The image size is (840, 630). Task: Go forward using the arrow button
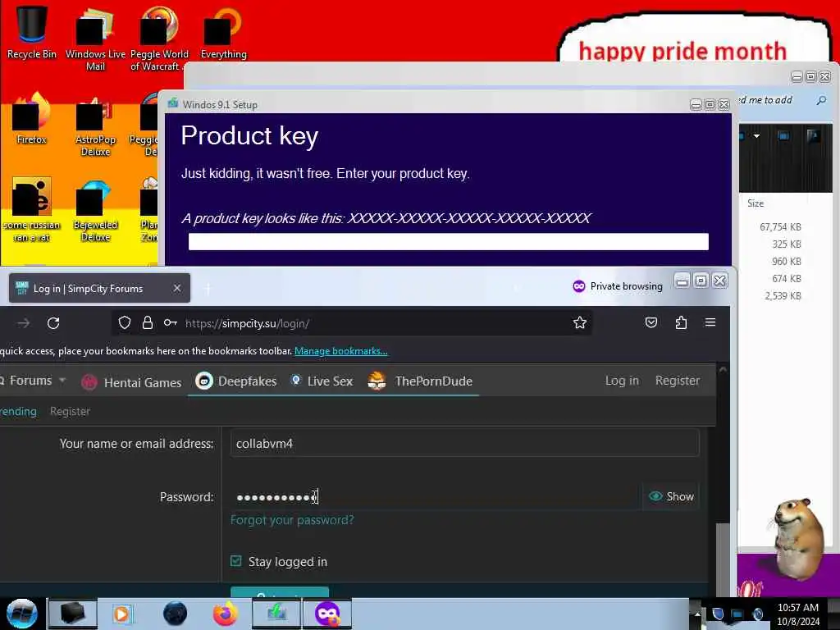click(x=24, y=323)
